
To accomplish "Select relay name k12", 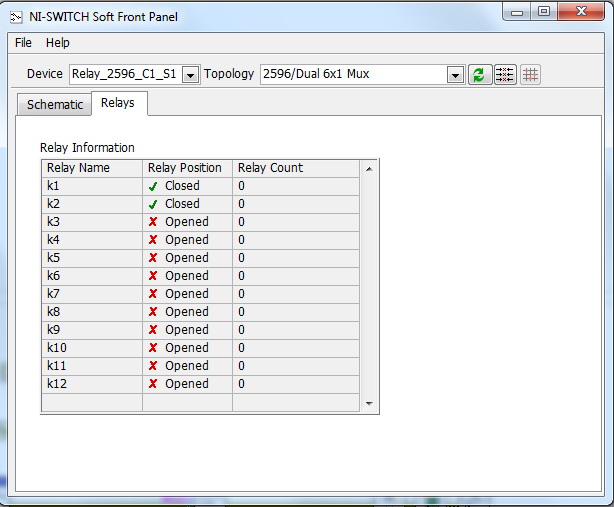I will point(92,384).
